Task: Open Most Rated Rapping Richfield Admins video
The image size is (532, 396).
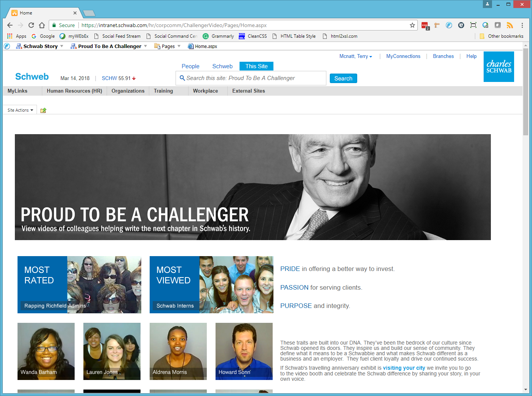Action: click(x=79, y=285)
